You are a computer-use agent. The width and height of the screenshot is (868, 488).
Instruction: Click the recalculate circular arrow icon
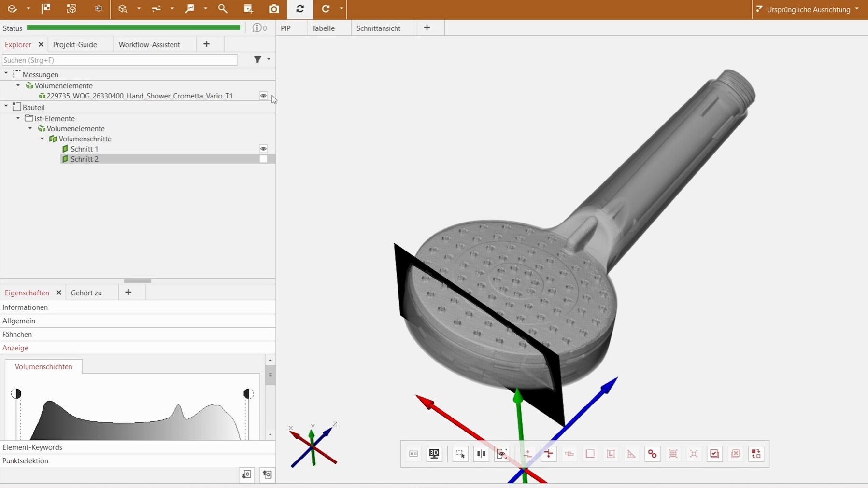click(326, 9)
